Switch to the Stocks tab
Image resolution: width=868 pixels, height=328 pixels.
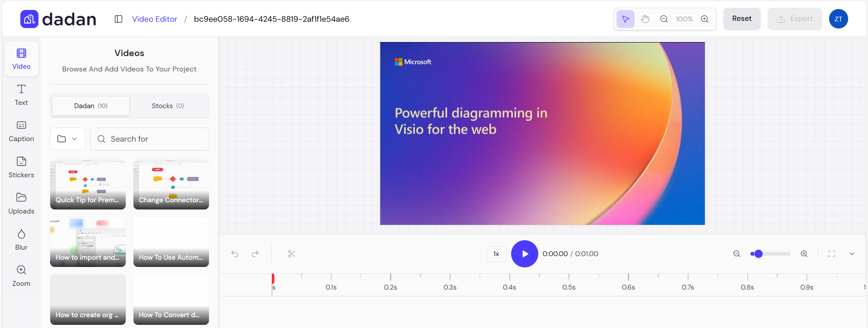pyautogui.click(x=168, y=106)
